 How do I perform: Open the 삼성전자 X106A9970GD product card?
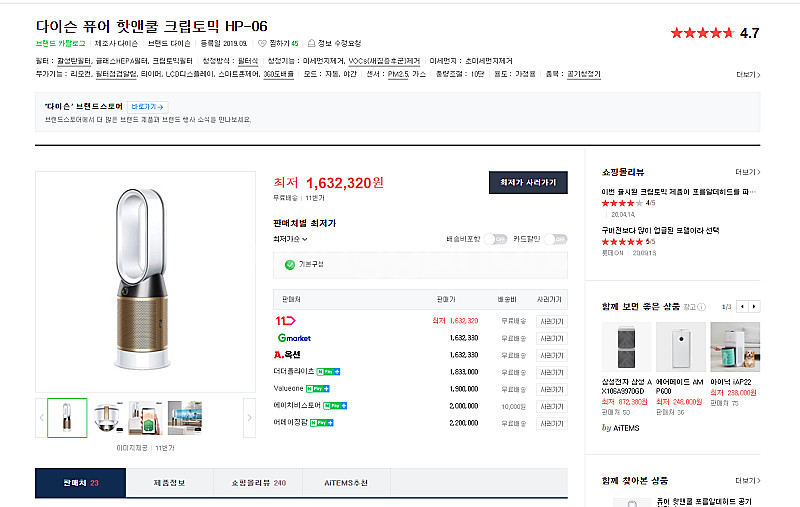pos(627,369)
